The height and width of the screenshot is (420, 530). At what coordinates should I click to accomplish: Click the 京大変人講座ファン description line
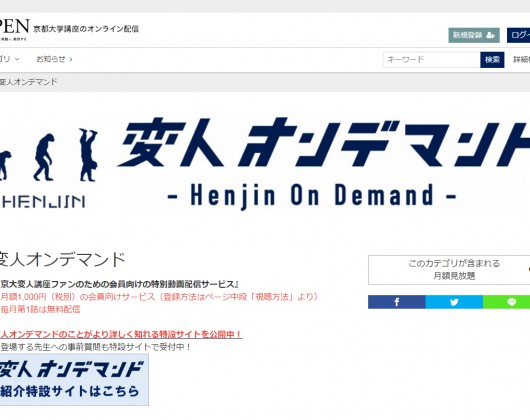[x=119, y=284]
